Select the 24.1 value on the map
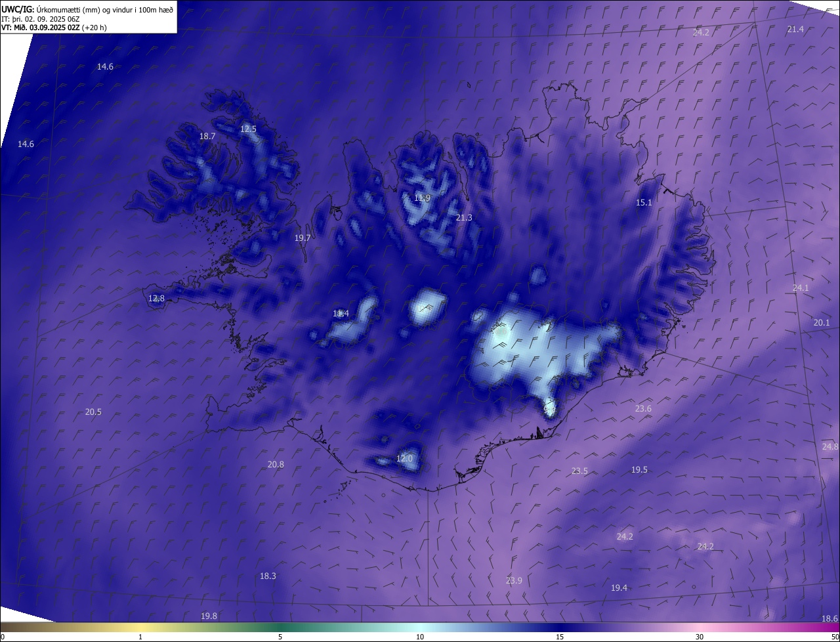 point(801,288)
